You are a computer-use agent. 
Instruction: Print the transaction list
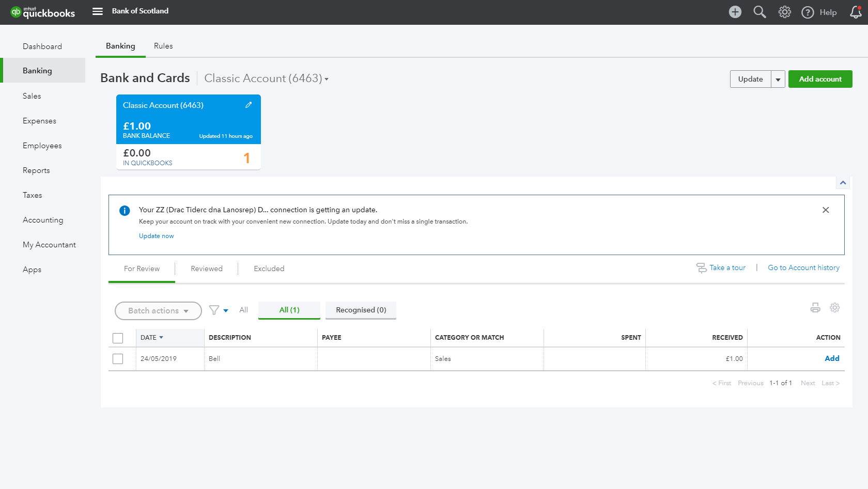(x=815, y=308)
